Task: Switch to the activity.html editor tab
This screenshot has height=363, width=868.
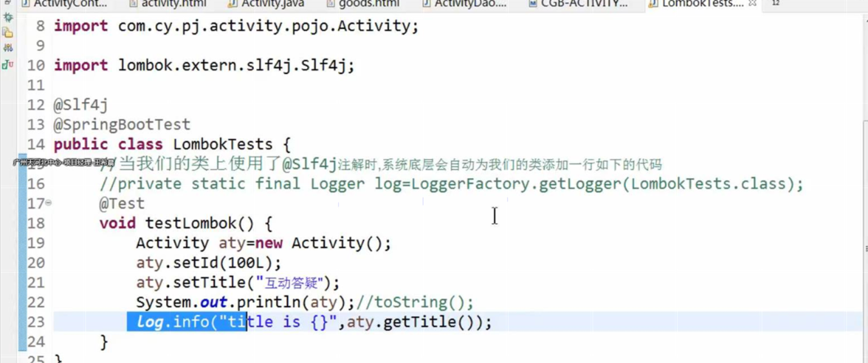Action: point(168,4)
